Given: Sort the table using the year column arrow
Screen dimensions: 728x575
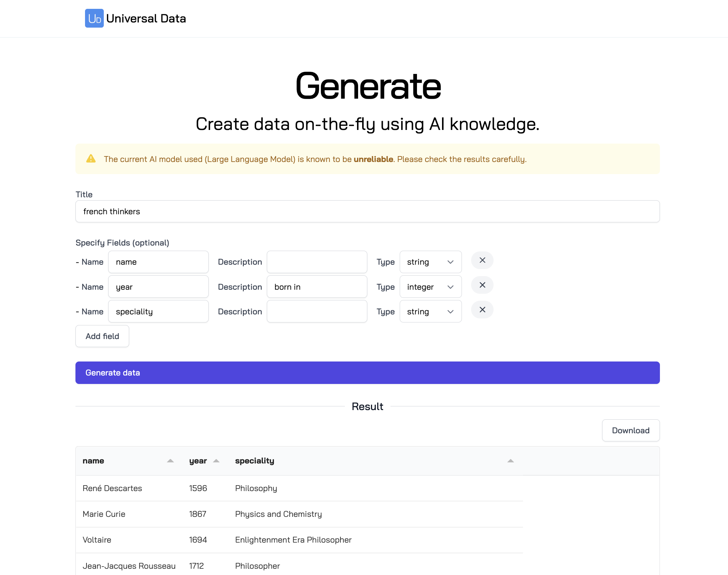Looking at the screenshot, I should 216,461.
